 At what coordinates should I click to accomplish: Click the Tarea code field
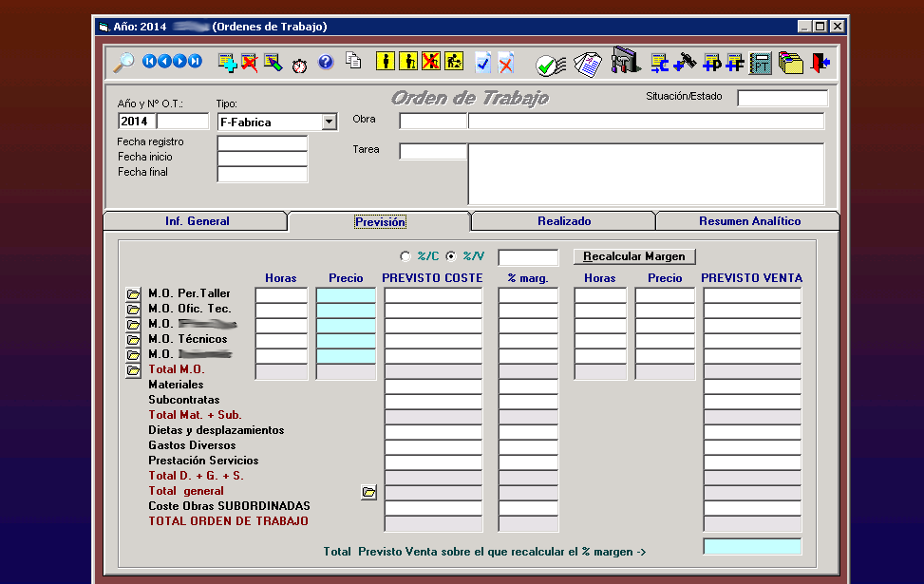pyautogui.click(x=433, y=151)
